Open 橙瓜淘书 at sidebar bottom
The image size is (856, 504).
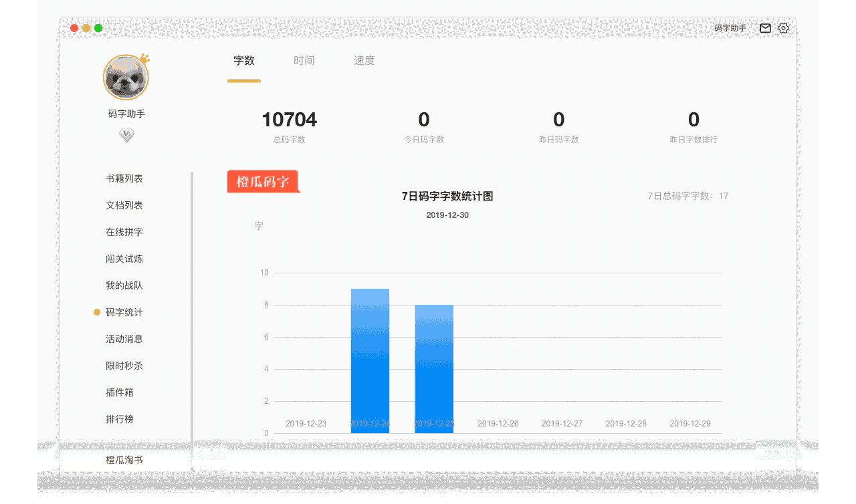[124, 460]
